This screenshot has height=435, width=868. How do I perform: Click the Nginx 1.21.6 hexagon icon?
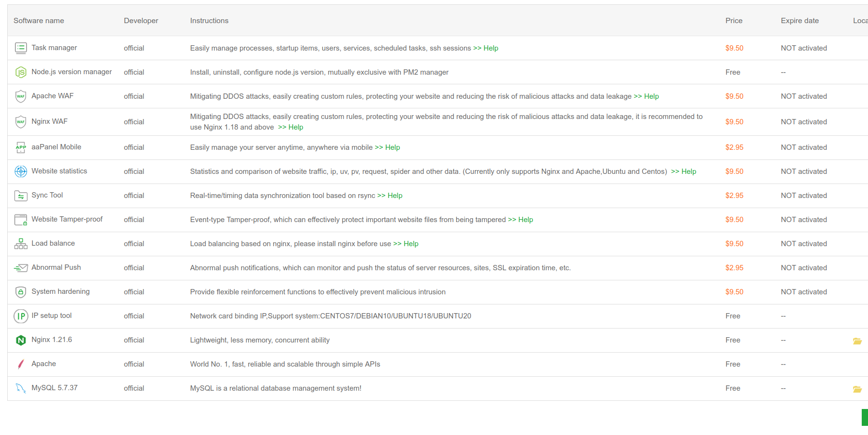[21, 340]
